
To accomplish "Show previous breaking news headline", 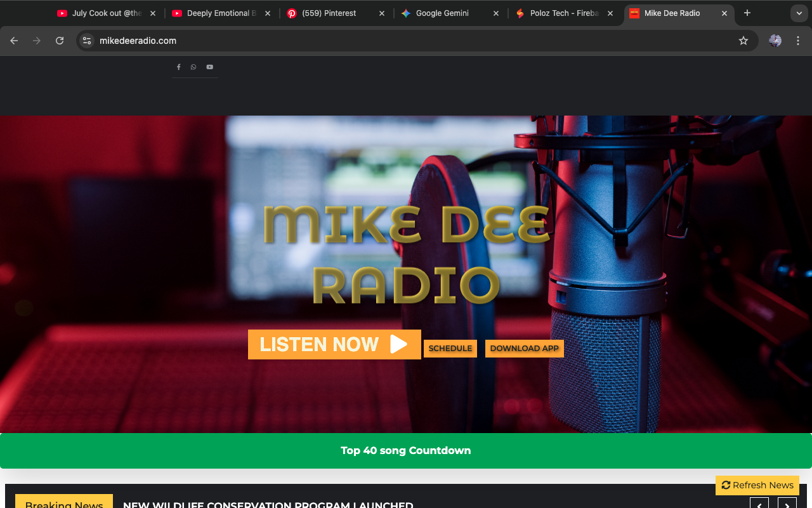I will pyautogui.click(x=759, y=504).
